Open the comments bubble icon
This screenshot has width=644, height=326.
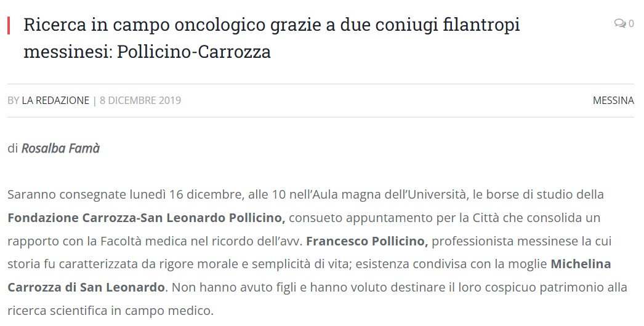click(x=620, y=23)
